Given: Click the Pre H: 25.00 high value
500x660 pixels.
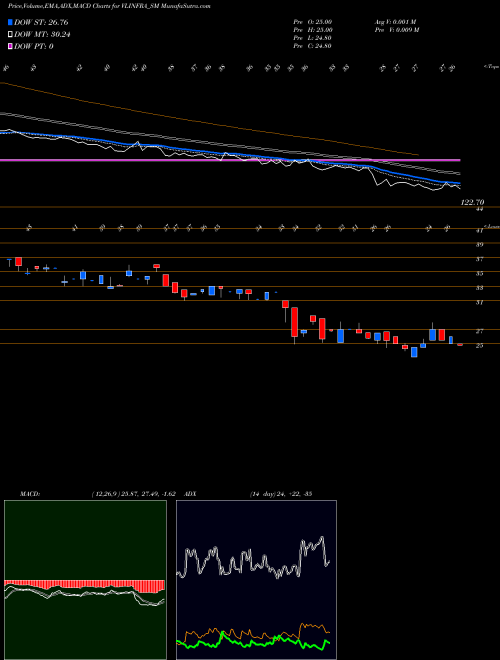Looking at the screenshot, I should pos(313,30).
